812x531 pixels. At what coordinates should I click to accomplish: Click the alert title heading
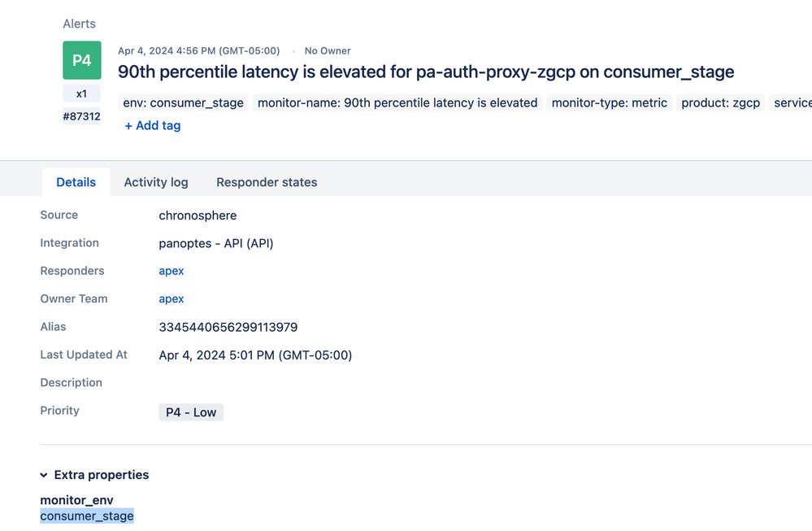tap(426, 72)
